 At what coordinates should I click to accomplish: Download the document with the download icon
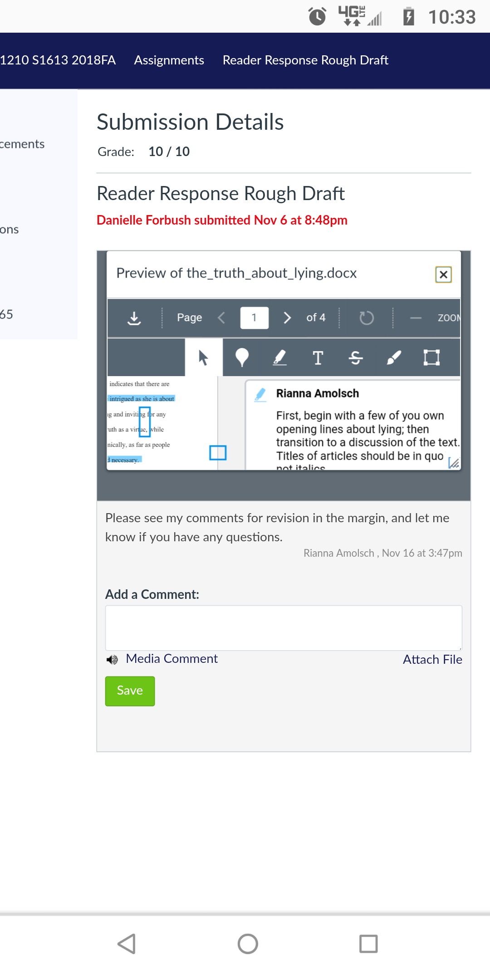134,318
